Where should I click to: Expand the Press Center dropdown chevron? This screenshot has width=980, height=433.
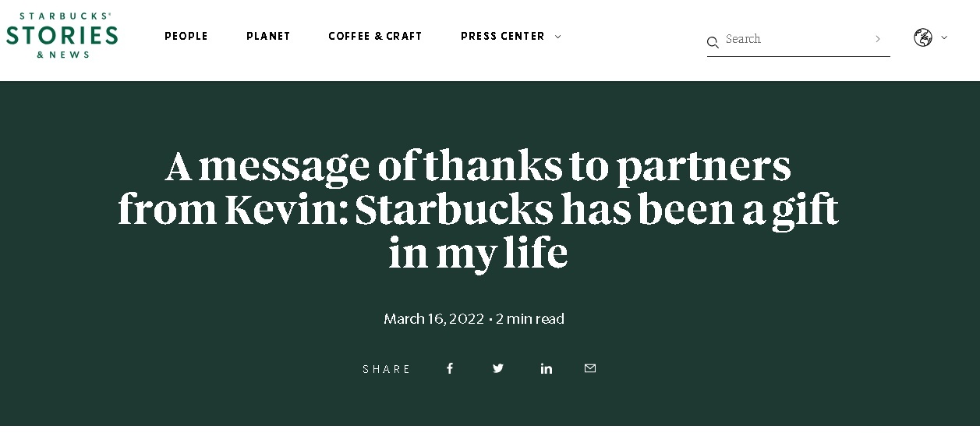pyautogui.click(x=557, y=37)
